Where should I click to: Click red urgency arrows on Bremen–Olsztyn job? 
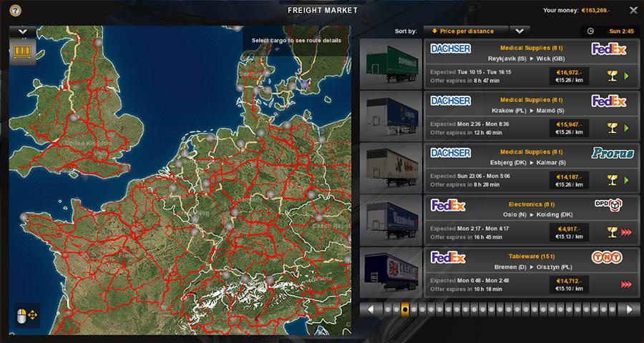(x=626, y=284)
